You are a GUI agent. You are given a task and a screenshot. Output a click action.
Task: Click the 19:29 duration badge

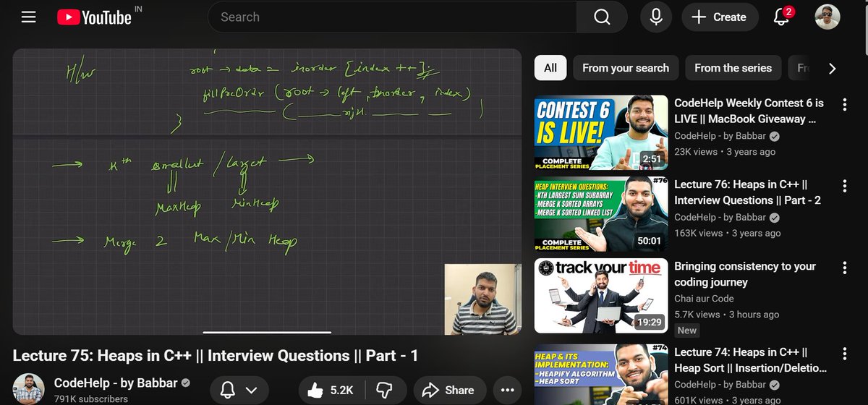coord(649,323)
